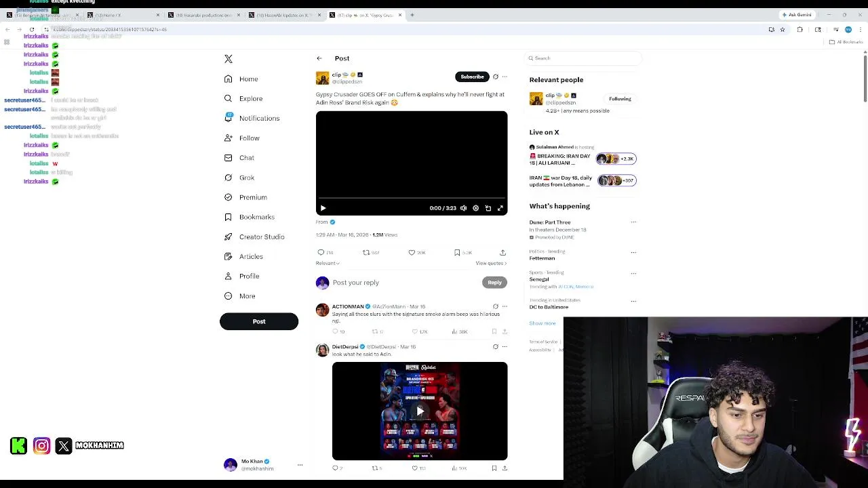Open ACTIONMAN's profile avatar
The height and width of the screenshot is (488, 868).
[322, 310]
